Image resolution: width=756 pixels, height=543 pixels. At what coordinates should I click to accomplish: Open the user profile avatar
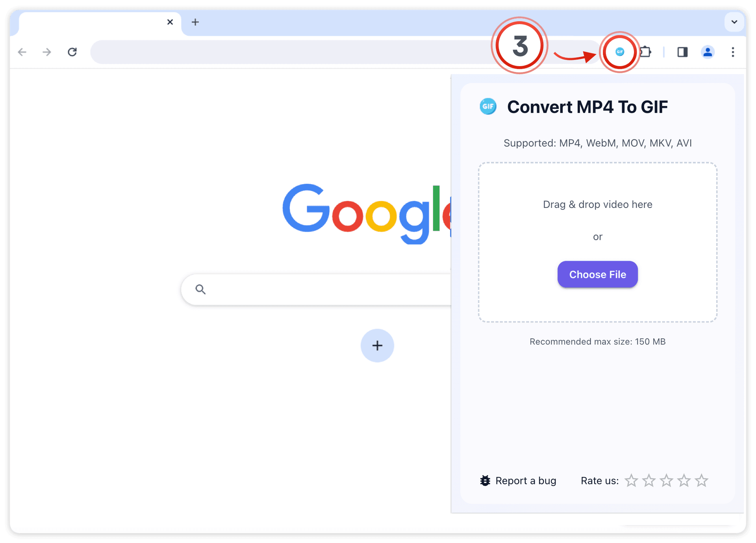[x=708, y=52]
